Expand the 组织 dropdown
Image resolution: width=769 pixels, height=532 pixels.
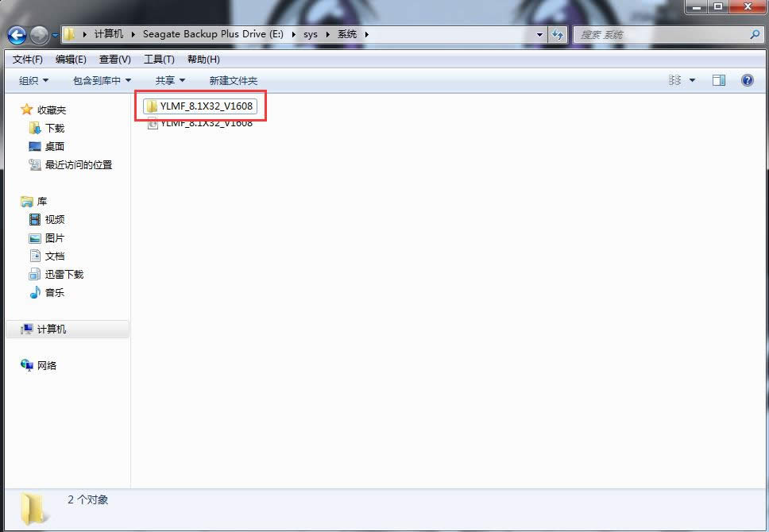click(x=33, y=80)
